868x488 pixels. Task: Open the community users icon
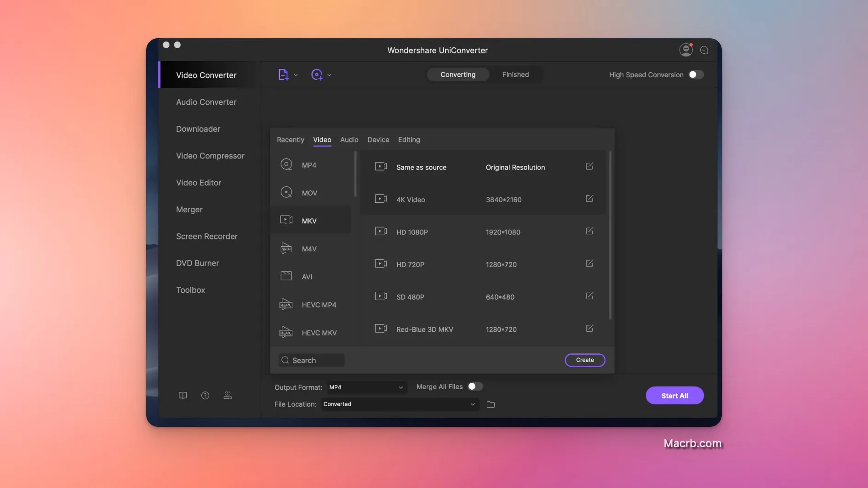click(x=228, y=396)
